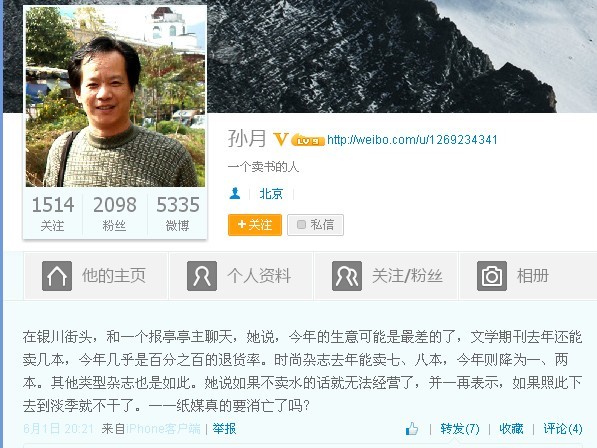Open the weibo.com profile URL link

coord(412,140)
